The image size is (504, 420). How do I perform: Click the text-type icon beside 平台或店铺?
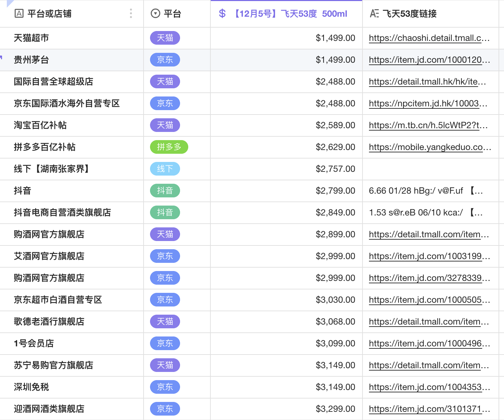click(19, 14)
